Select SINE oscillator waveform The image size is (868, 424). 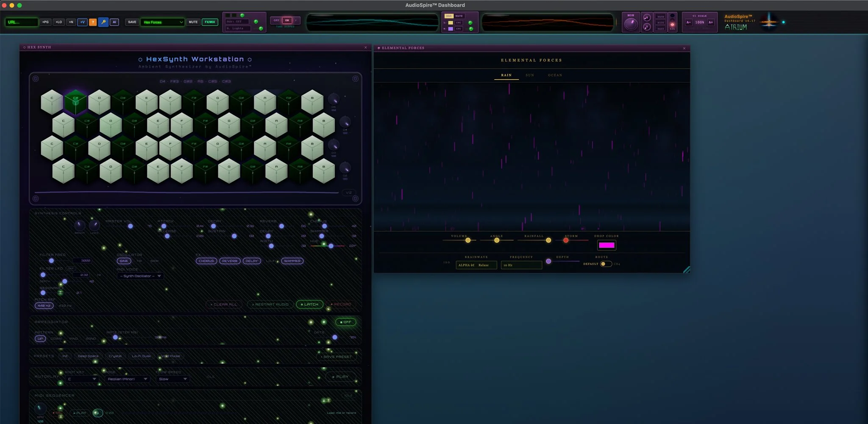124,261
